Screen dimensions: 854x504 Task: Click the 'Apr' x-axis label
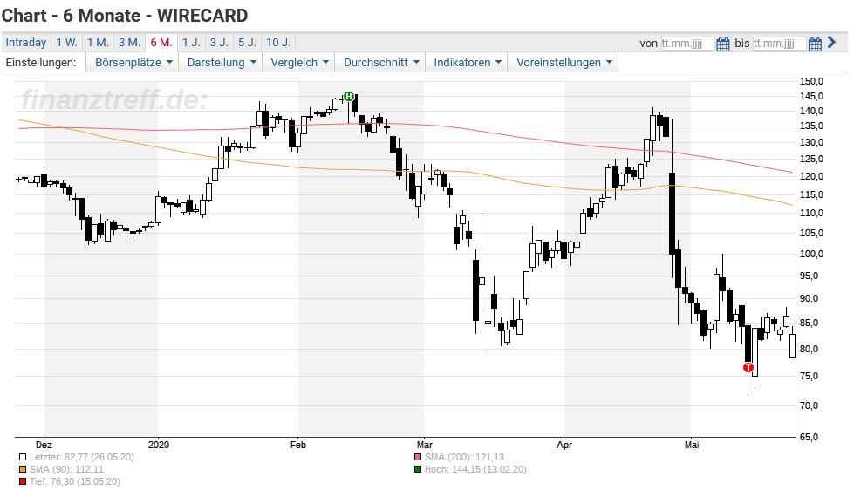(564, 445)
